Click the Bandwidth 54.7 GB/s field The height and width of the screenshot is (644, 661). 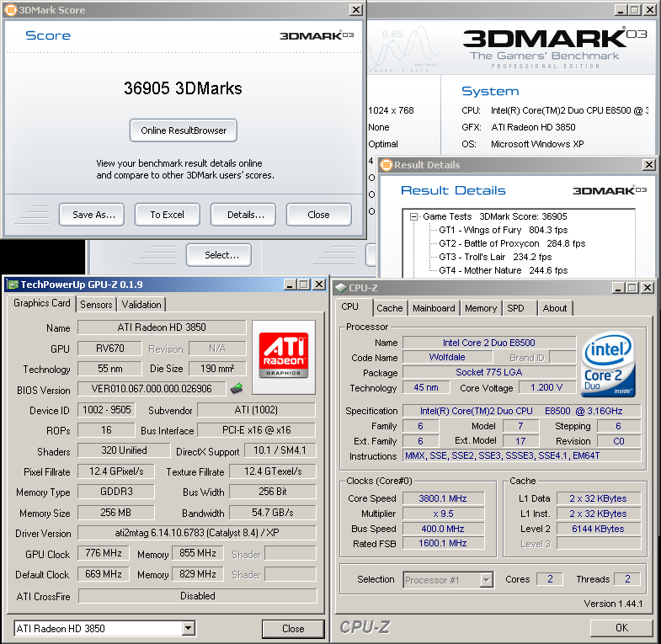[x=273, y=513]
